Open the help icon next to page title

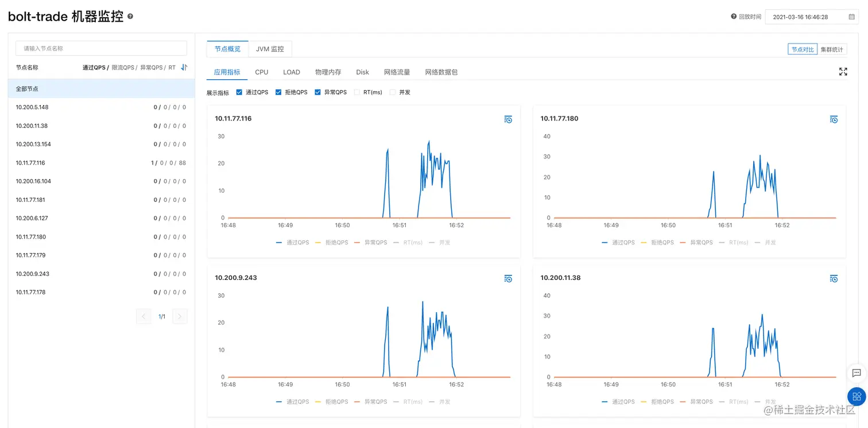[x=130, y=17]
